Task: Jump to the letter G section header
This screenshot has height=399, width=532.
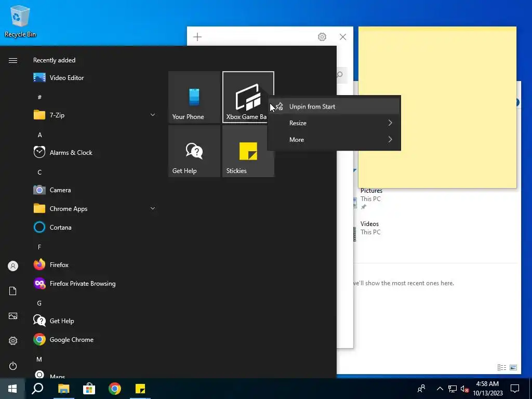Action: [x=39, y=303]
